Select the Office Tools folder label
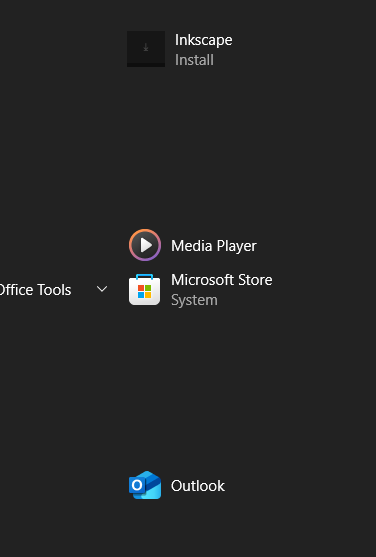 (x=35, y=290)
